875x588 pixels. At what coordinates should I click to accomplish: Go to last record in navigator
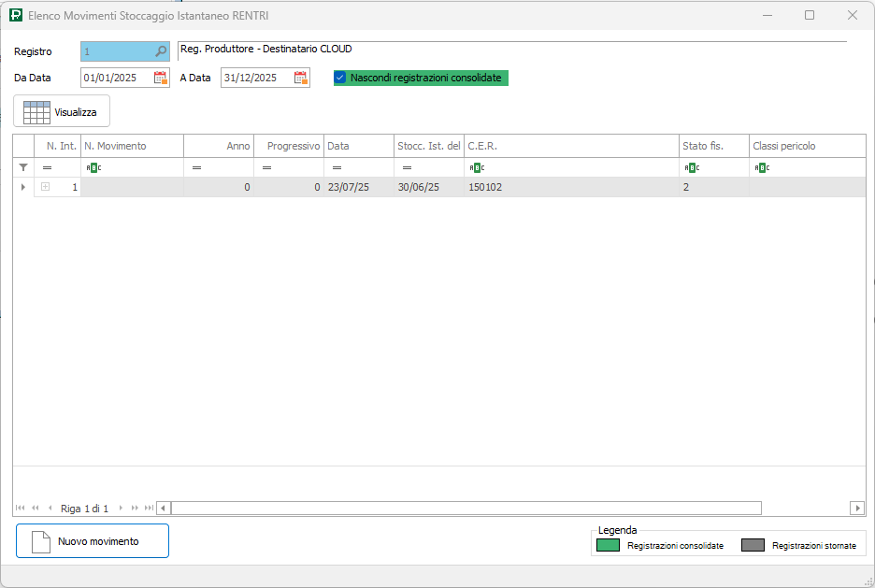[149, 509]
